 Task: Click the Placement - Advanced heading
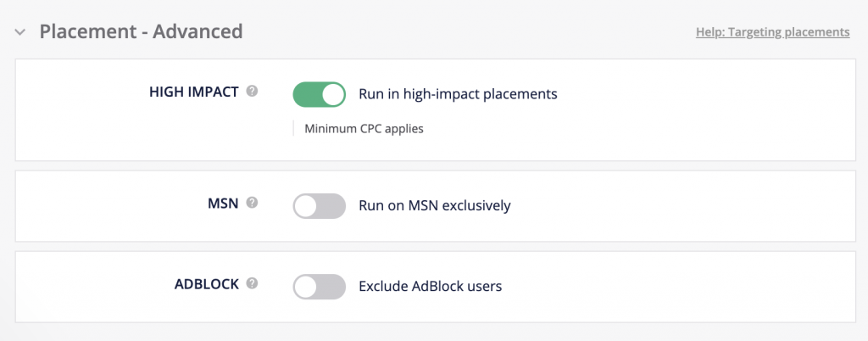click(x=141, y=32)
